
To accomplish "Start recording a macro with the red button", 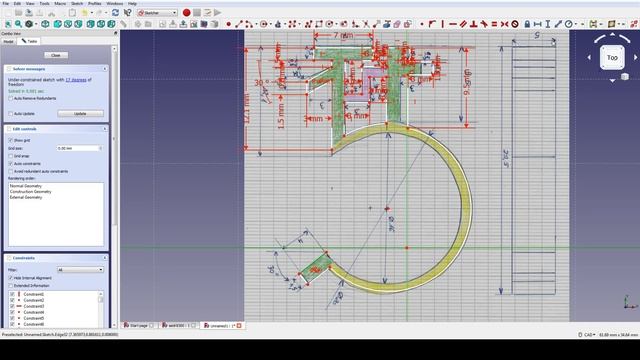I will [187, 13].
